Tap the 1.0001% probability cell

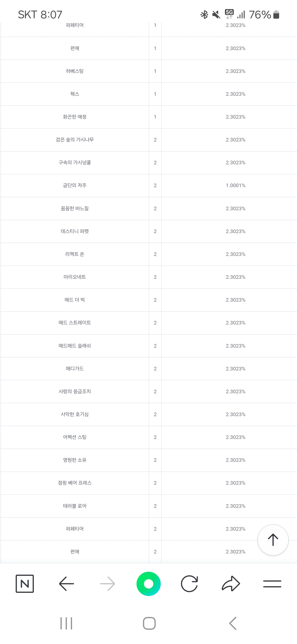(x=235, y=185)
